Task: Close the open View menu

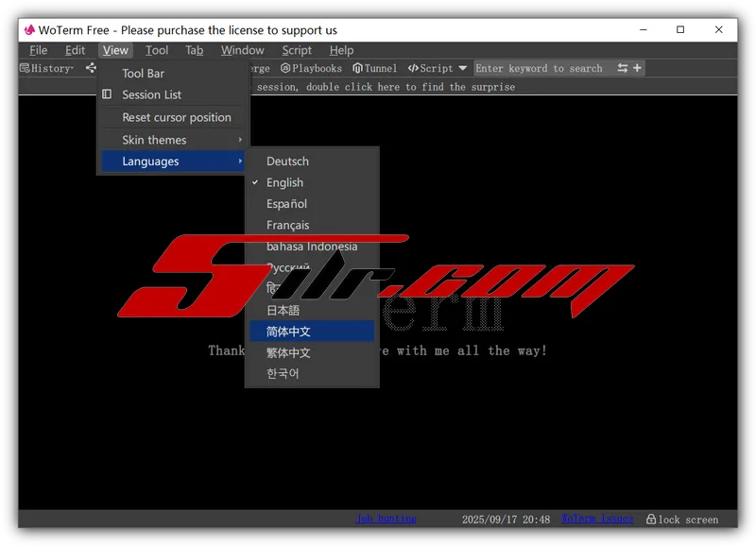Action: pyautogui.click(x=115, y=50)
